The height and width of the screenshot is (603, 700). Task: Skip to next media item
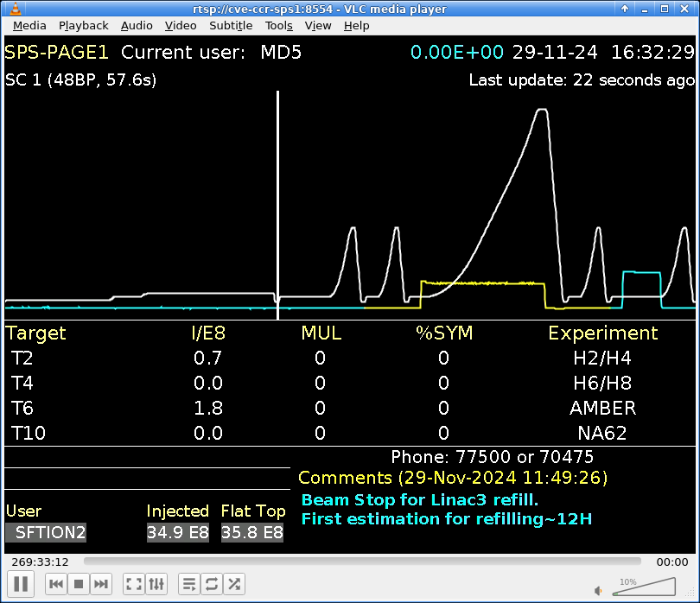(101, 585)
